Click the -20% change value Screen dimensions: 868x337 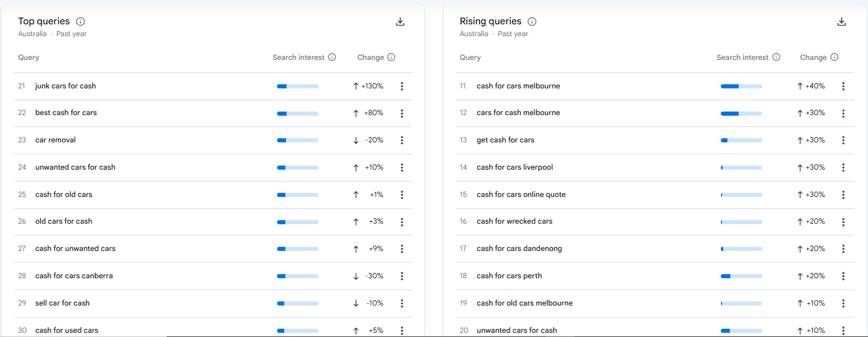click(x=374, y=140)
